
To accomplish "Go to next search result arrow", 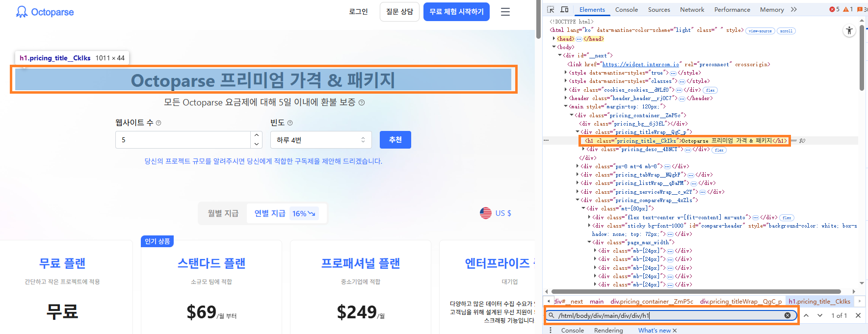I will pyautogui.click(x=819, y=315).
